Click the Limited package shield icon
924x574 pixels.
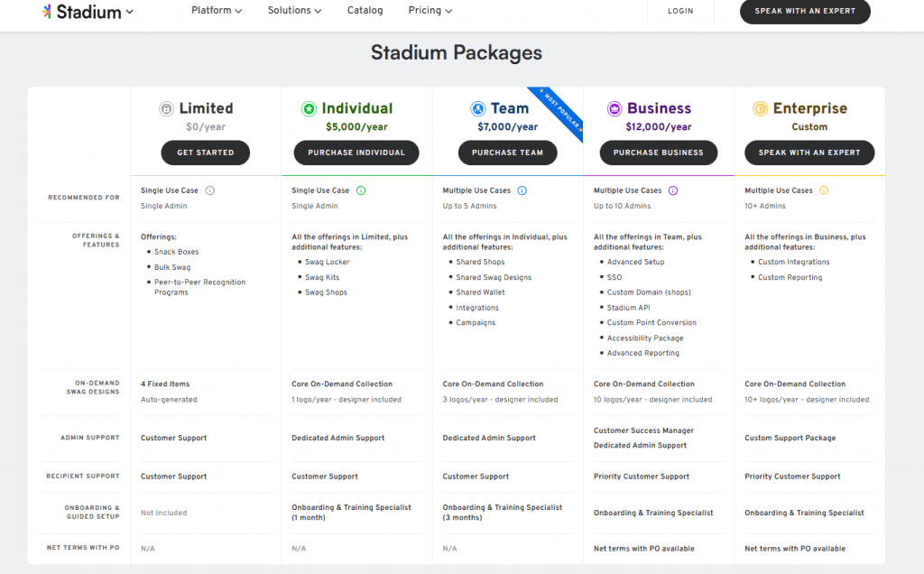click(x=167, y=108)
